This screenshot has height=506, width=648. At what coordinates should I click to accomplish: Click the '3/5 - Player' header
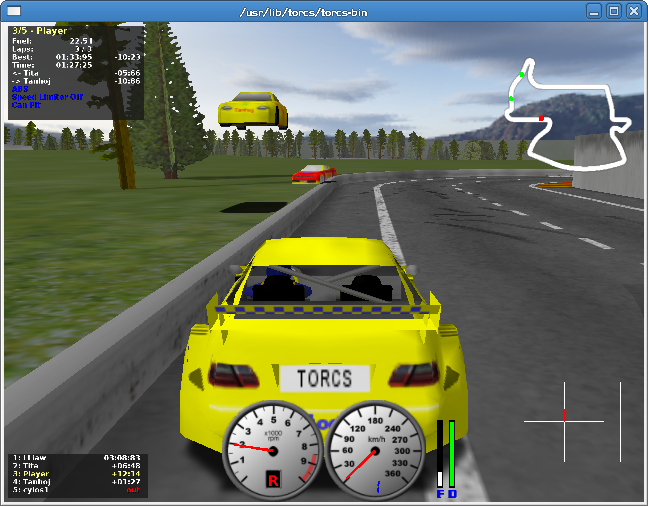click(x=40, y=31)
